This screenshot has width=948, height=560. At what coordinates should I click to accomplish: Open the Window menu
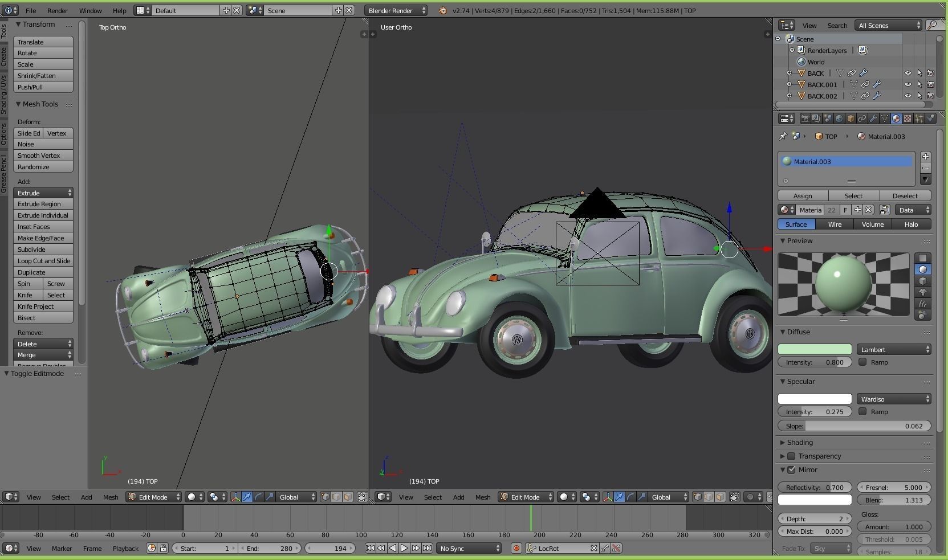(x=90, y=10)
